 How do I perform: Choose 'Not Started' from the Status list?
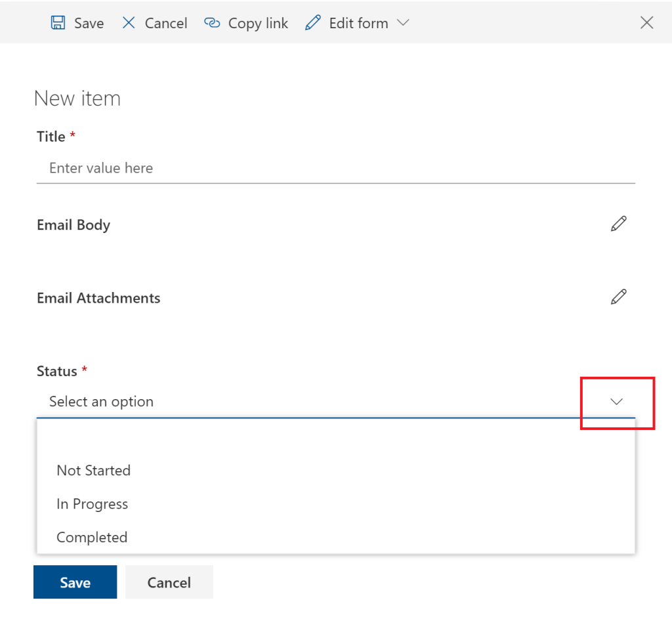pyautogui.click(x=94, y=471)
